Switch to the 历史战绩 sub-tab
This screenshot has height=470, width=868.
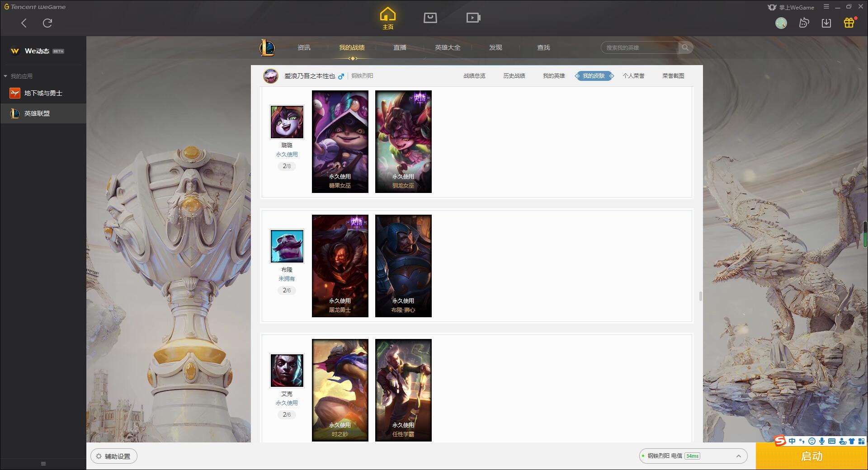pos(514,76)
